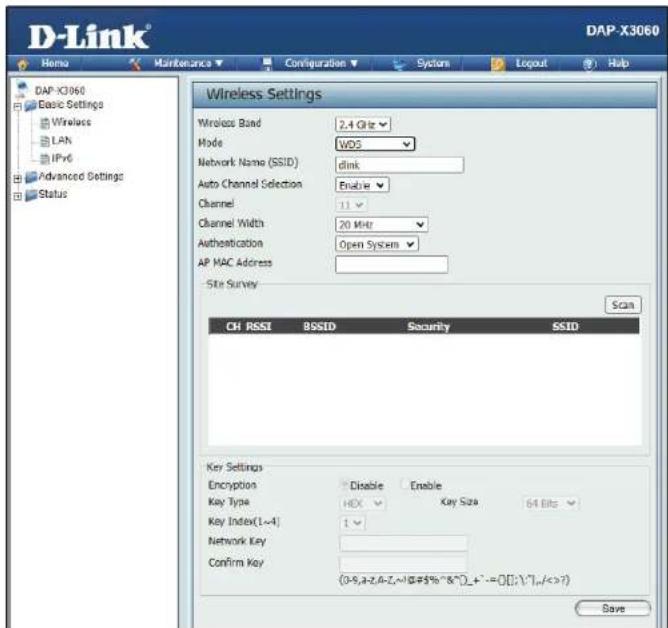The width and height of the screenshot is (668, 628).
Task: Click the Scan button
Action: pos(623,305)
